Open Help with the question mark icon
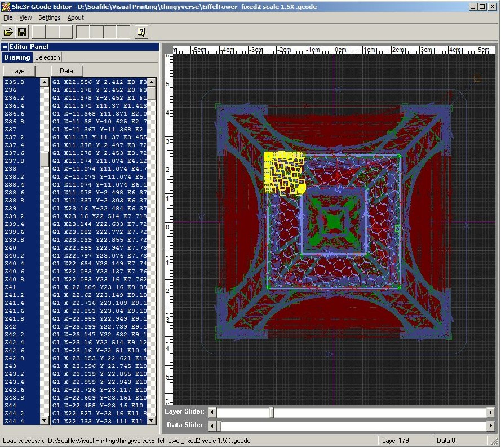501x448 pixels. click(141, 32)
